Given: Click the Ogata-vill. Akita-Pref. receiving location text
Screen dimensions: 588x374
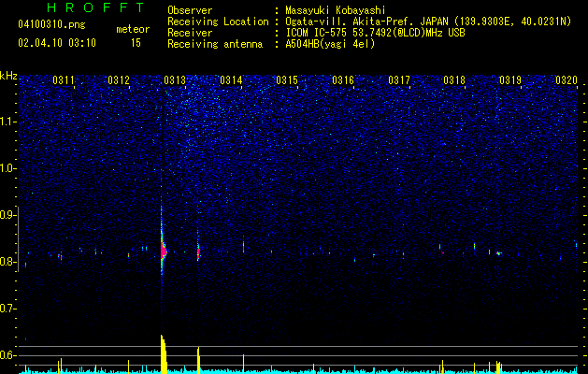Looking at the screenshot, I should point(428,22).
